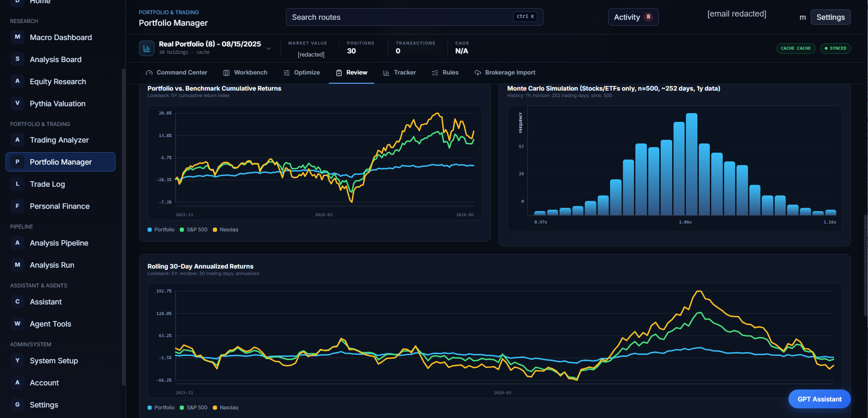Click the Analysis Run M icon

[17, 265]
